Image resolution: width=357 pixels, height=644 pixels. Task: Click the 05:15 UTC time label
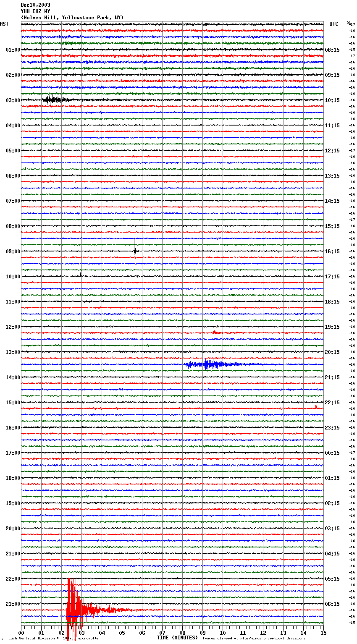click(x=332, y=579)
